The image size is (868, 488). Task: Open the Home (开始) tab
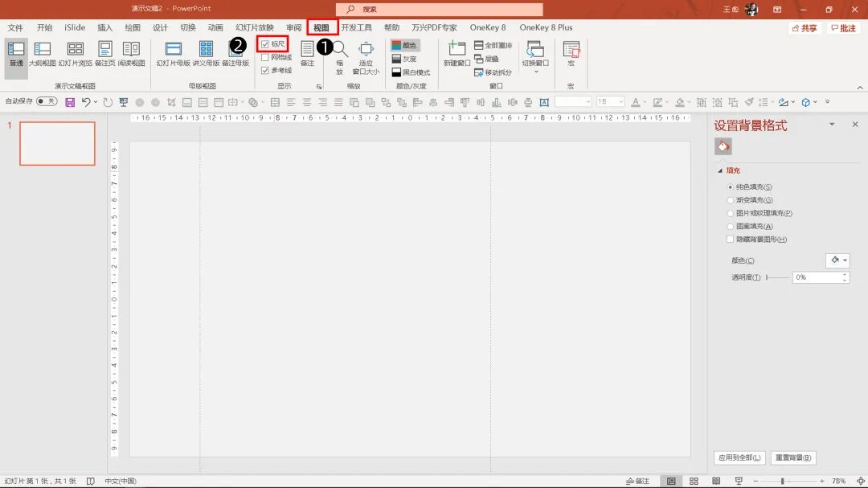[44, 27]
